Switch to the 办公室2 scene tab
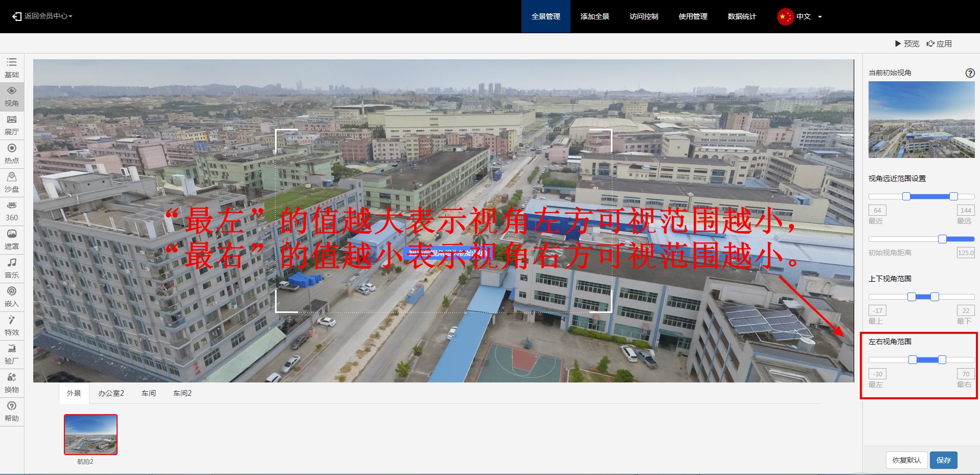 click(111, 393)
